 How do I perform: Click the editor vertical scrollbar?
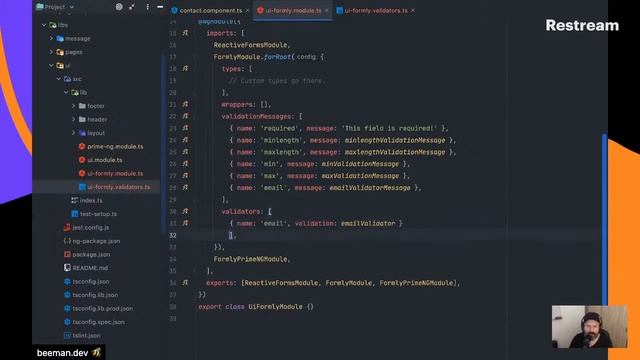[x=604, y=220]
